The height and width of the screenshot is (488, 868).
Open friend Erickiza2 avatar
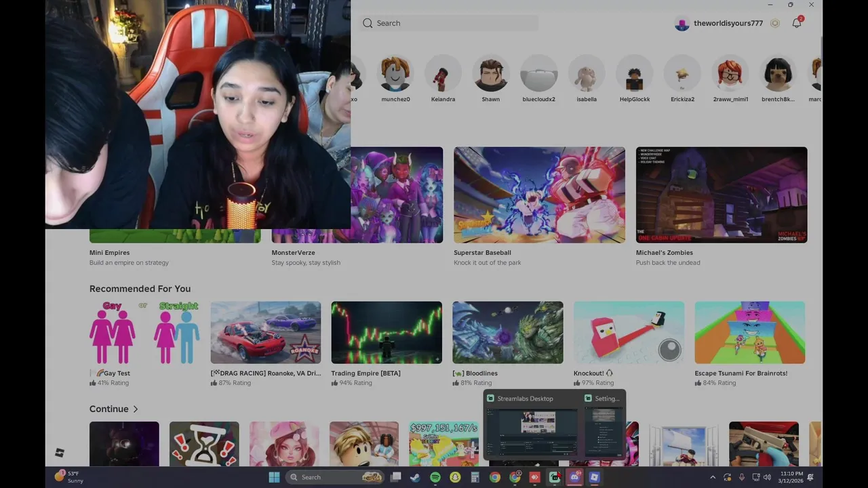(682, 73)
